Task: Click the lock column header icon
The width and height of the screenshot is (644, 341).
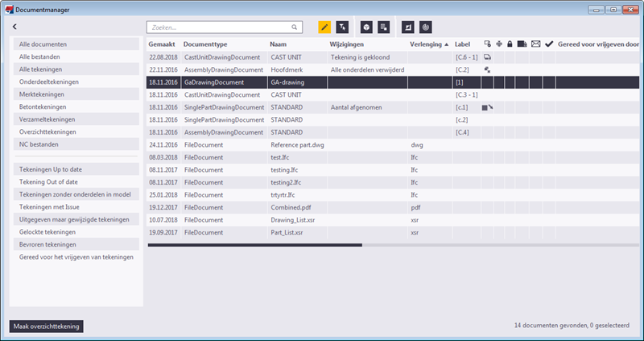Action: click(x=510, y=44)
